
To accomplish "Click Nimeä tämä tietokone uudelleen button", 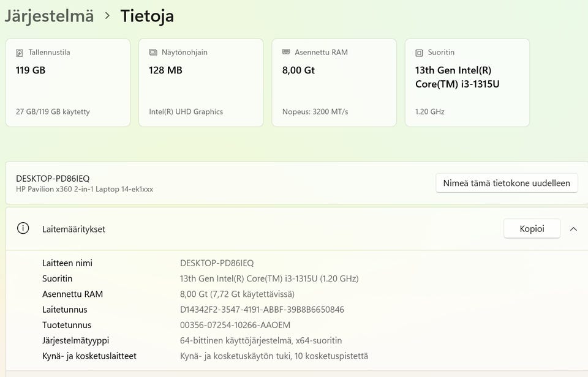I will [x=507, y=183].
